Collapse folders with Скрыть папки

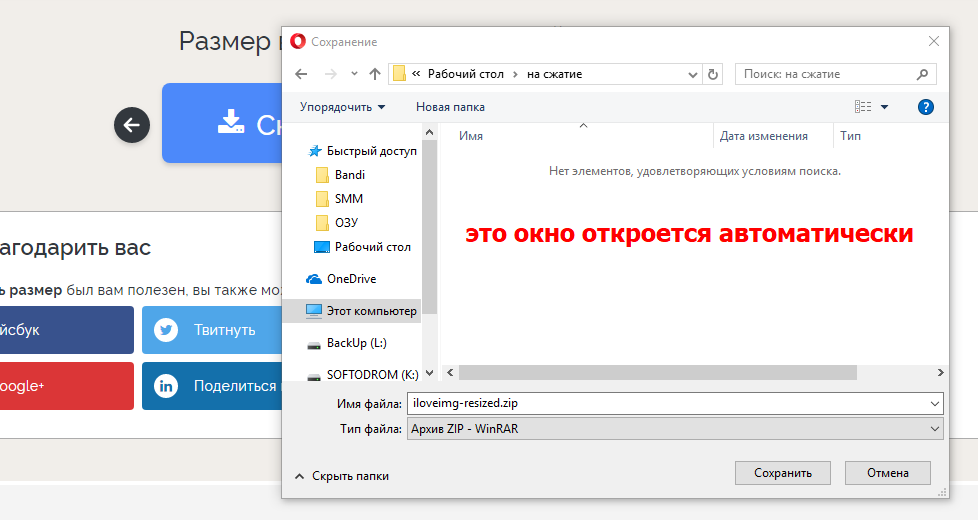coord(341,476)
